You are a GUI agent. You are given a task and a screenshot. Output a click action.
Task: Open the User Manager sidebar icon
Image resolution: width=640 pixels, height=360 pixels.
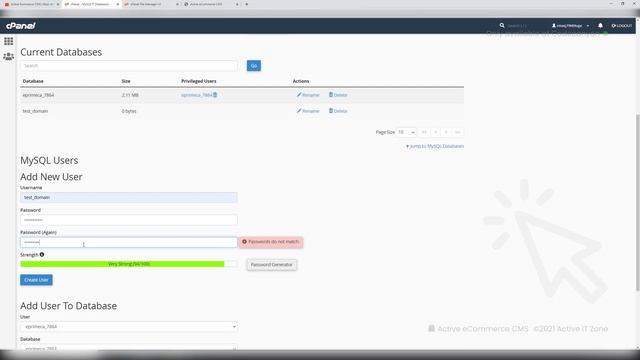[8, 56]
